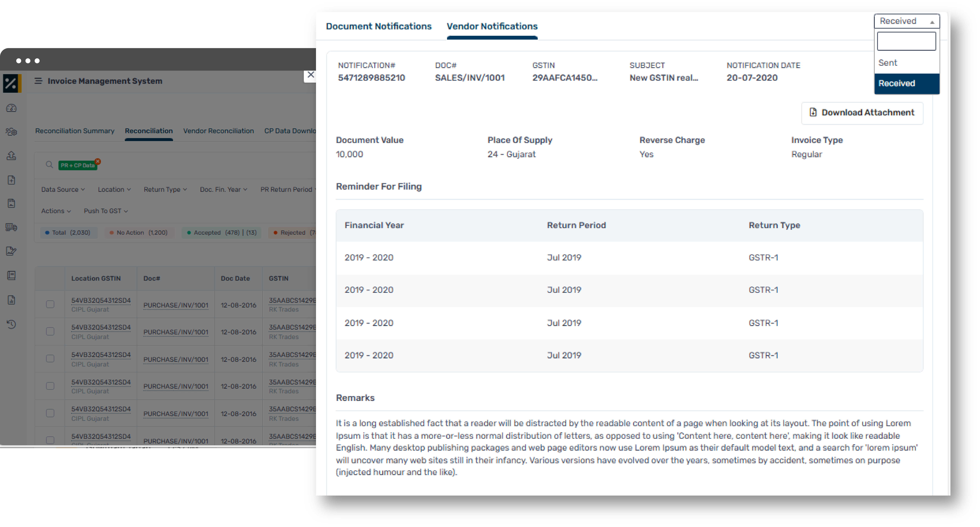
Task: Click the search magnifier icon in filter bar
Action: pyautogui.click(x=49, y=165)
